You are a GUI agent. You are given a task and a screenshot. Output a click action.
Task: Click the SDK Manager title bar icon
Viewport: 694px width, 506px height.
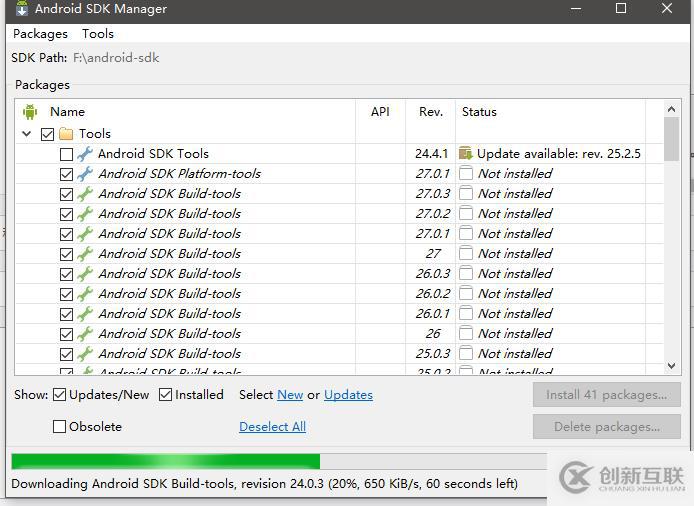click(22, 8)
